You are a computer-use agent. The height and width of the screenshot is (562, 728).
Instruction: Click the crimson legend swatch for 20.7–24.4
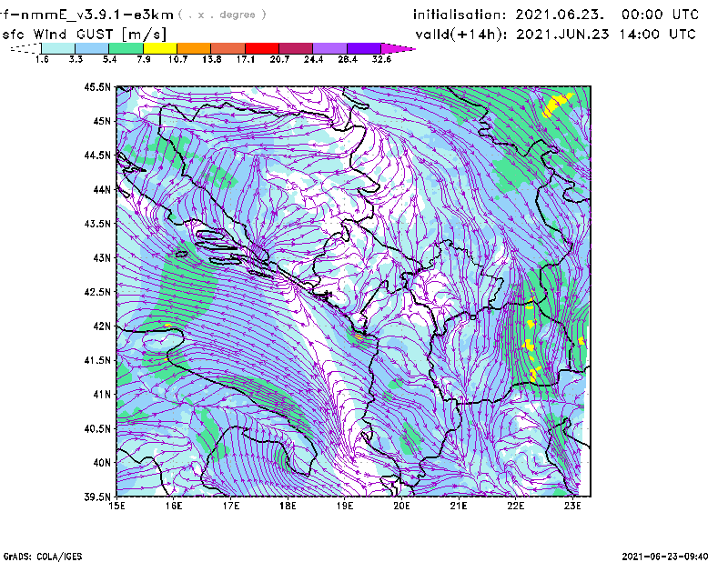pos(296,48)
